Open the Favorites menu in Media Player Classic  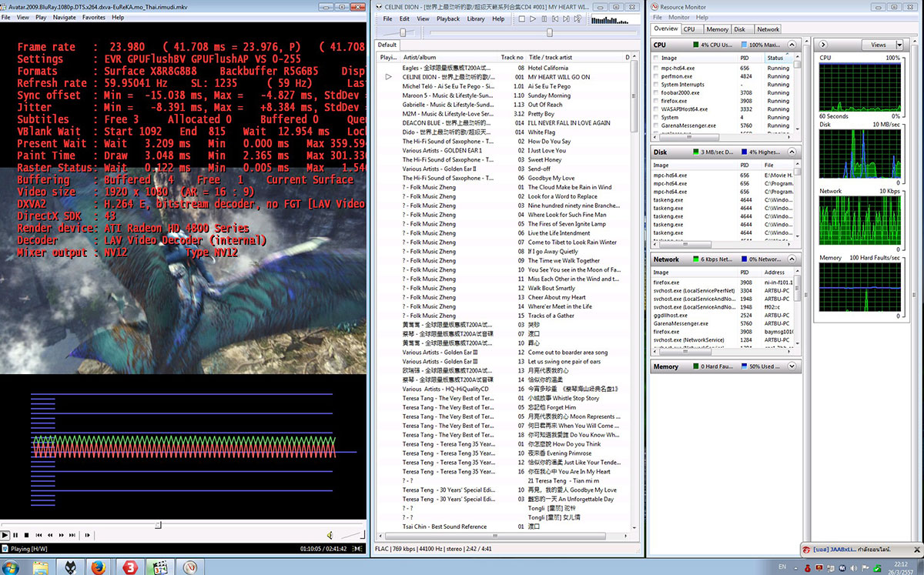(94, 17)
